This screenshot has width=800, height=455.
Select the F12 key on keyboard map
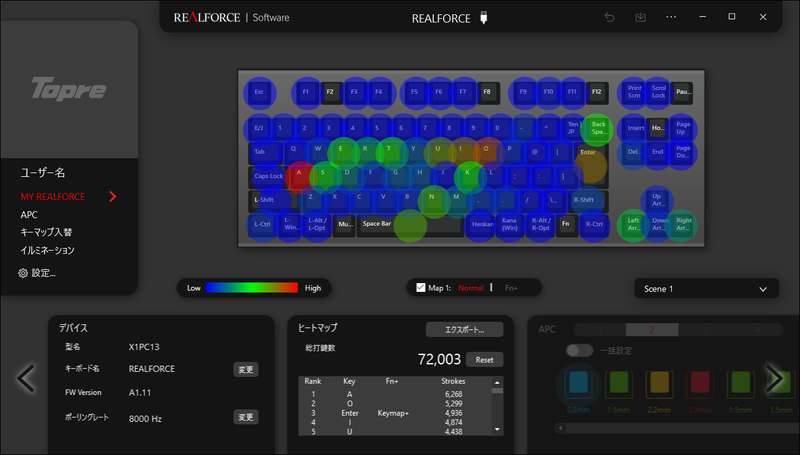coord(596,92)
